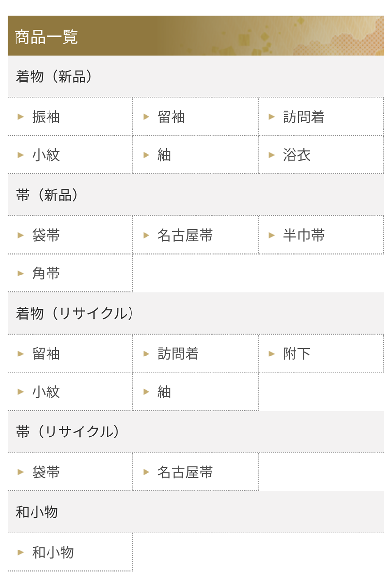Click the arrow icon beside 角帯
392x582 pixels.
tap(21, 273)
